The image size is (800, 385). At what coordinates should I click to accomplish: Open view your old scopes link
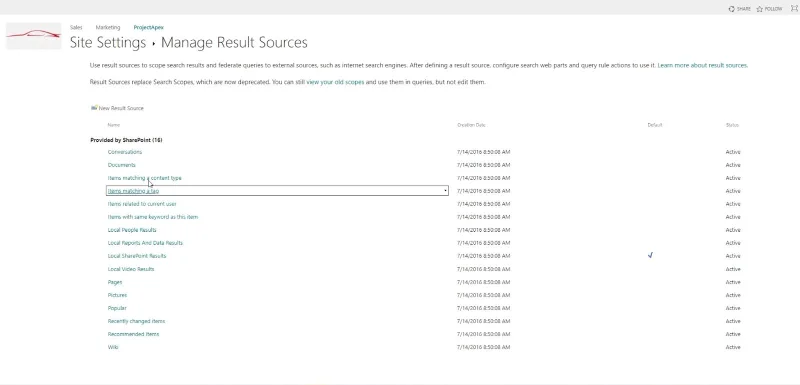click(x=335, y=82)
